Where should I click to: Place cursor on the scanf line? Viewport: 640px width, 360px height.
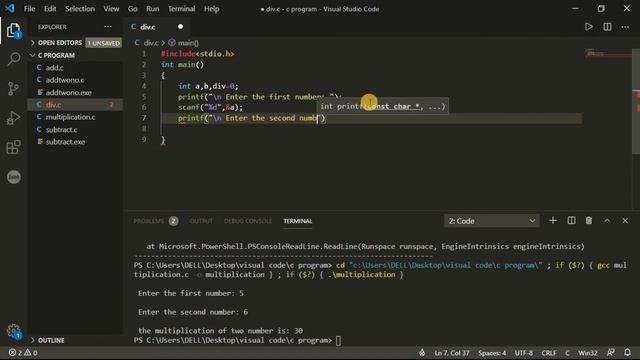(210, 107)
